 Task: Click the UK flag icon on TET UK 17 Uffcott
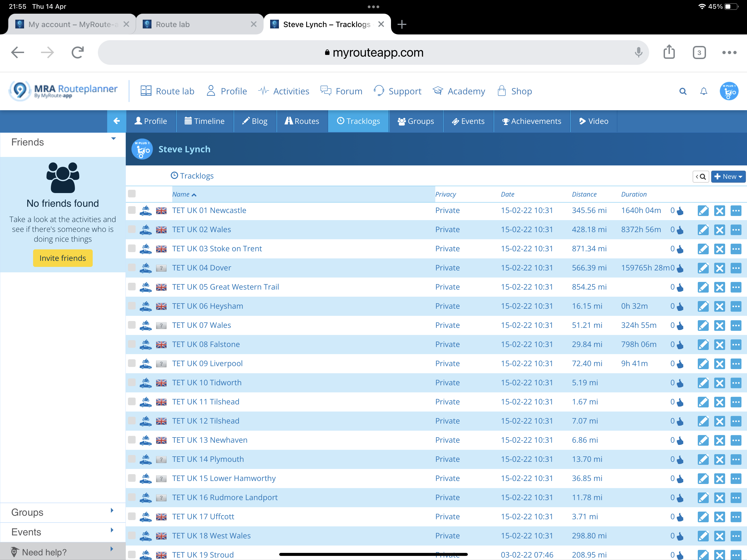point(161,517)
